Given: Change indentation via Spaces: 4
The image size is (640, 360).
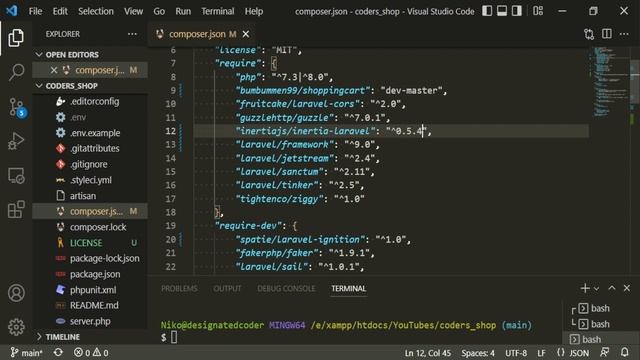Looking at the screenshot, I should click(x=478, y=353).
